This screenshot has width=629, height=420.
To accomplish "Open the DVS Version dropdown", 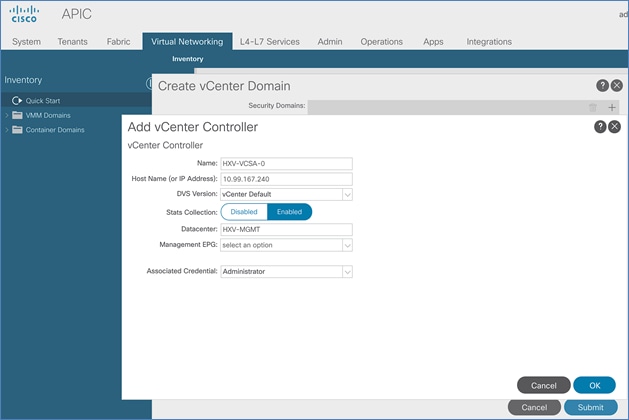I will tap(347, 195).
